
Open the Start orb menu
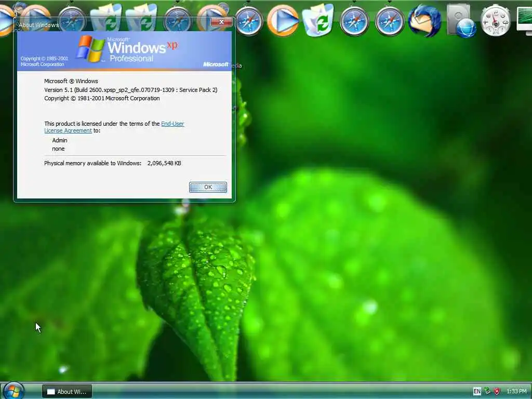[14, 391]
